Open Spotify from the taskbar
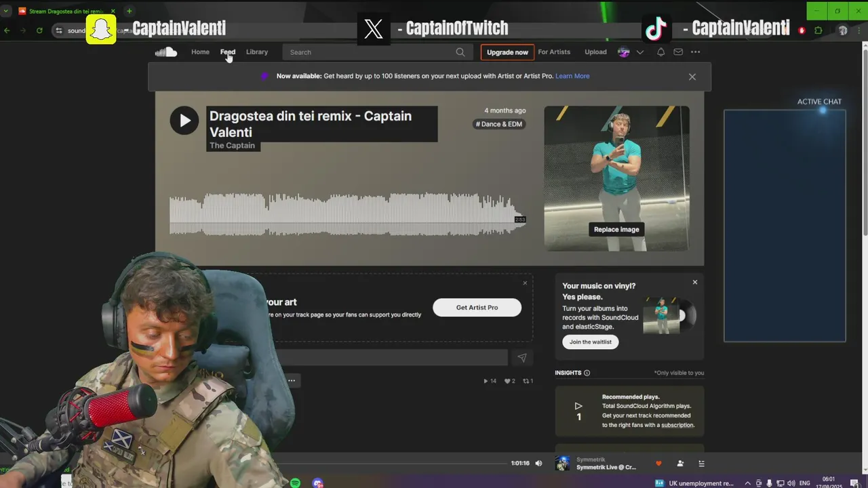This screenshot has width=868, height=488. coord(295,483)
